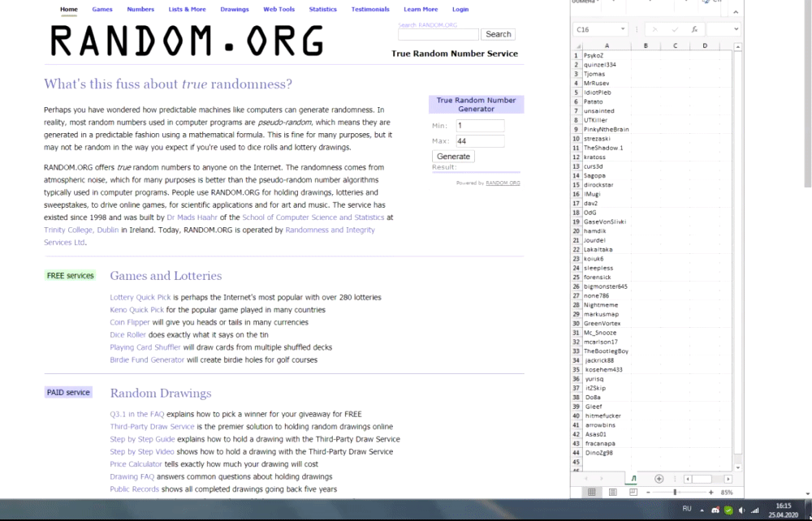Open the Learn More menu
Viewport: 812px width, 521px height.
[x=421, y=9]
